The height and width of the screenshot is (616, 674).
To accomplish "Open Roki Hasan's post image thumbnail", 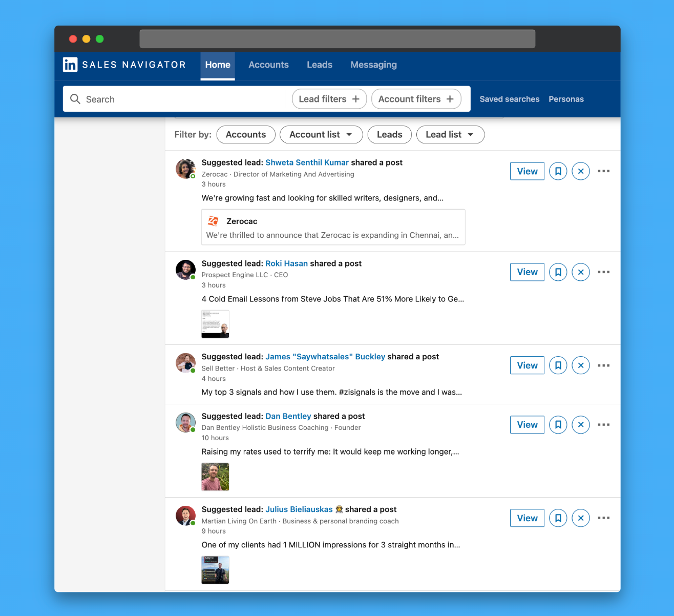I will click(x=215, y=324).
